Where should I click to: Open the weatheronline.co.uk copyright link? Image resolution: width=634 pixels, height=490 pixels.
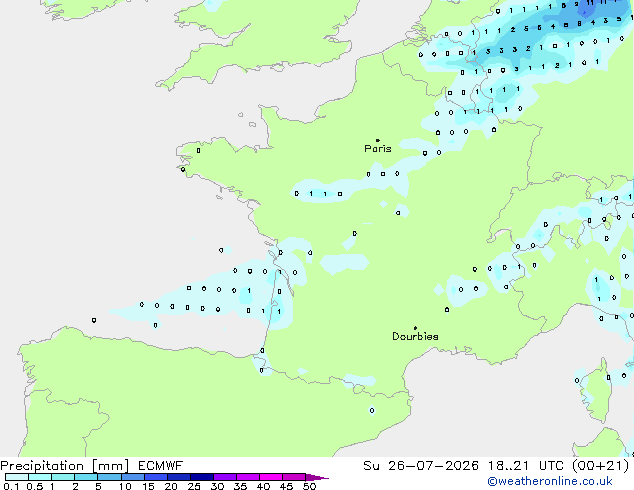pos(550,481)
